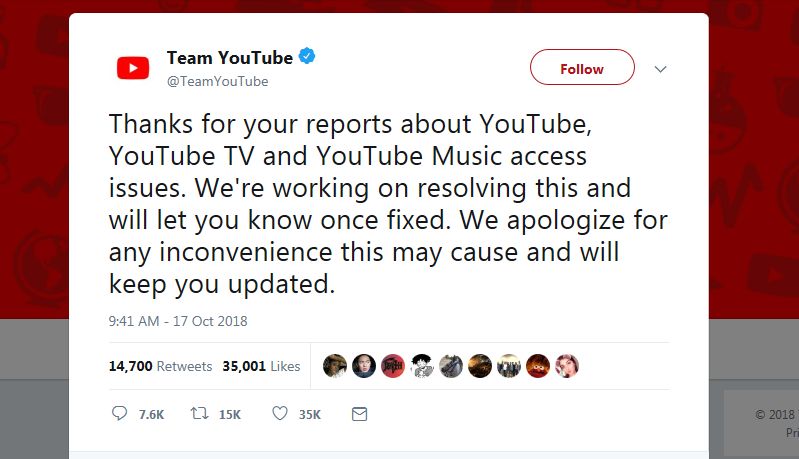Open the last liker avatar in the row
This screenshot has height=459, width=799.
567,366
